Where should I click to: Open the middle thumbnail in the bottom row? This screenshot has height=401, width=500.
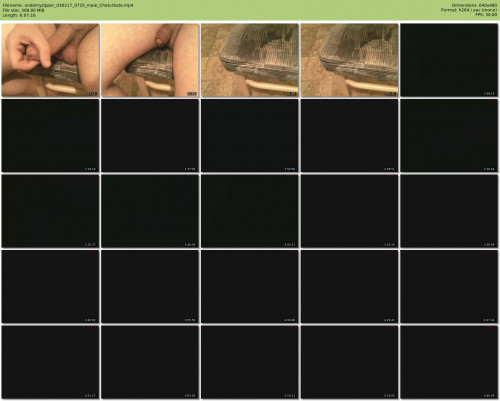tap(250, 362)
